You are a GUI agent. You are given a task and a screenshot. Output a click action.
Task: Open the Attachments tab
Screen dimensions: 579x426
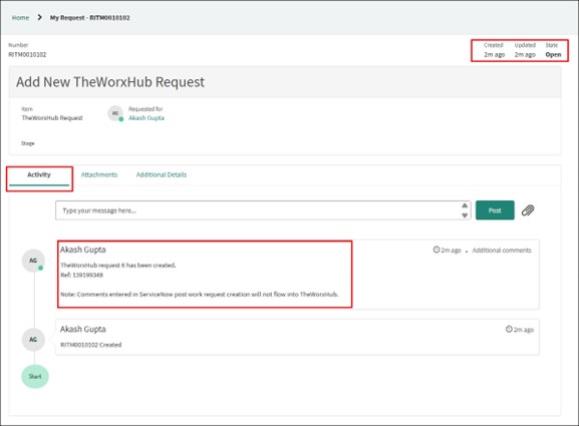(x=99, y=175)
